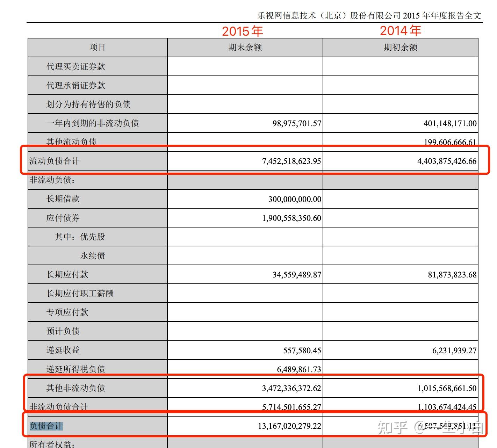Image resolution: width=497 pixels, height=448 pixels.
Task: Select the 所有者权益: section heading
Action: click(52, 444)
